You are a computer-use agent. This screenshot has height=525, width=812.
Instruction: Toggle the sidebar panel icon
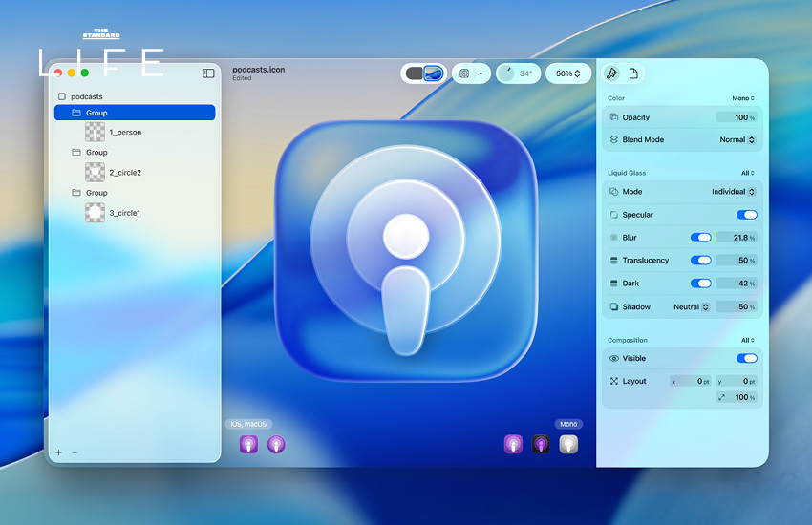[208, 73]
